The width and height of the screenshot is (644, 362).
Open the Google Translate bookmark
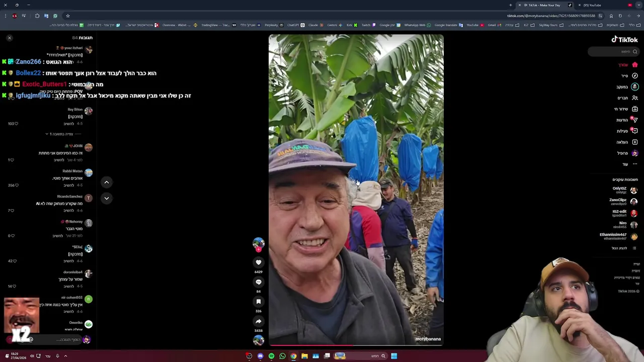[x=448, y=25]
